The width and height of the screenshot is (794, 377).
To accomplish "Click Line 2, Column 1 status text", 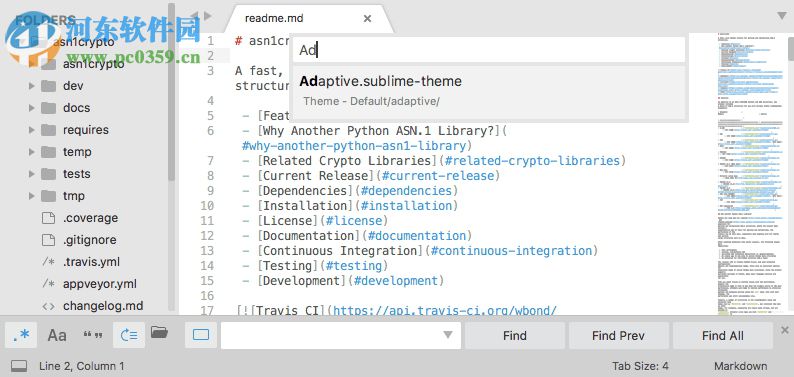I will pyautogui.click(x=82, y=366).
